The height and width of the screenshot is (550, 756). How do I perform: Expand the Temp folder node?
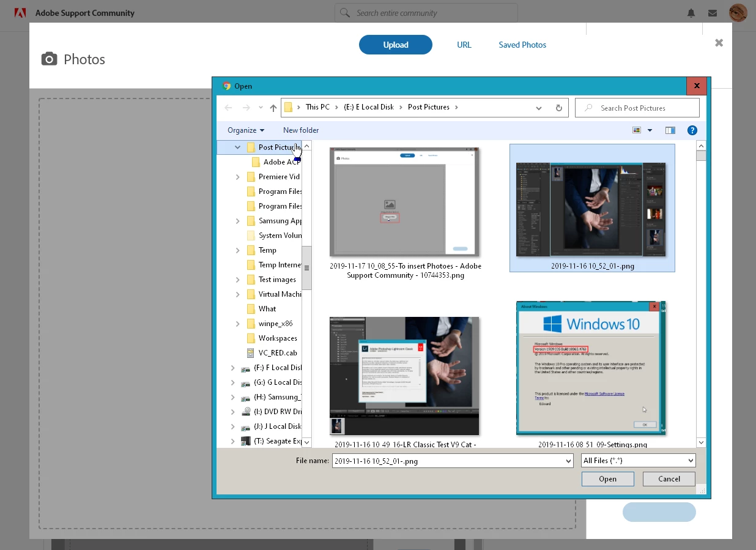click(237, 250)
